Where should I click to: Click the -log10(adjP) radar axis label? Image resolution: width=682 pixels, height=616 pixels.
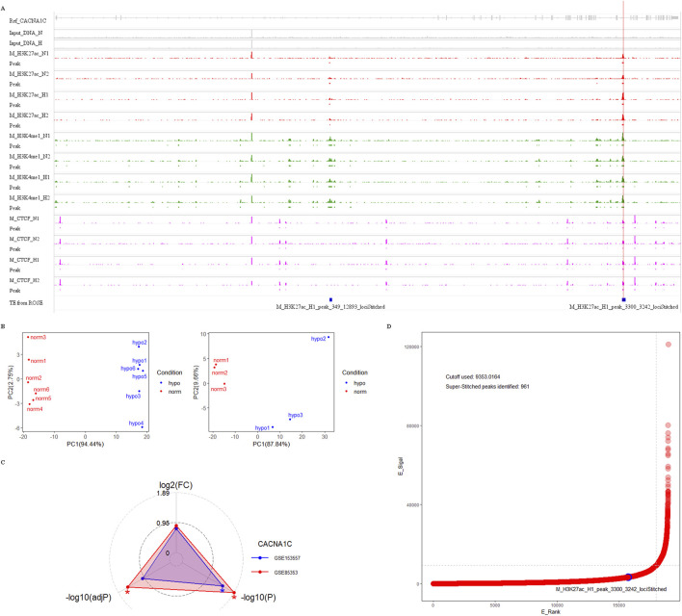89,598
